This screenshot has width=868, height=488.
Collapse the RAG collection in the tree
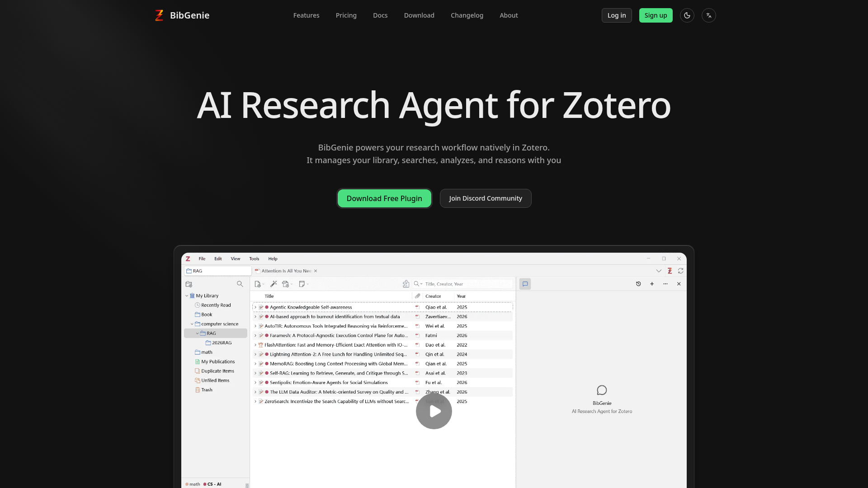tap(198, 333)
